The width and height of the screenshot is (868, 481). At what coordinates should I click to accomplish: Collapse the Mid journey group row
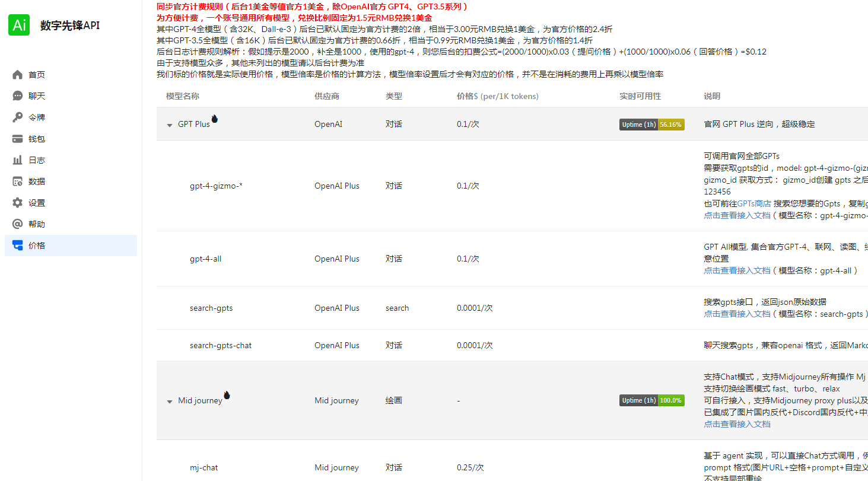(x=170, y=400)
